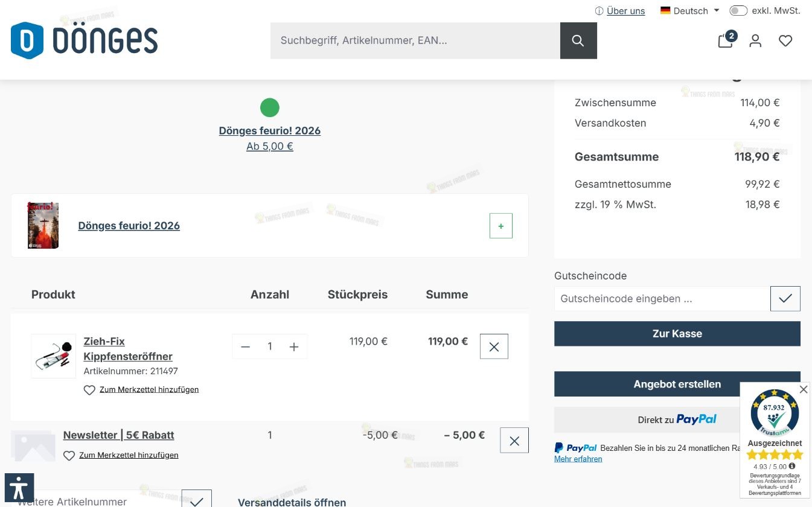Click the Angebot erstellen button
Image resolution: width=812 pixels, height=507 pixels.
(677, 384)
